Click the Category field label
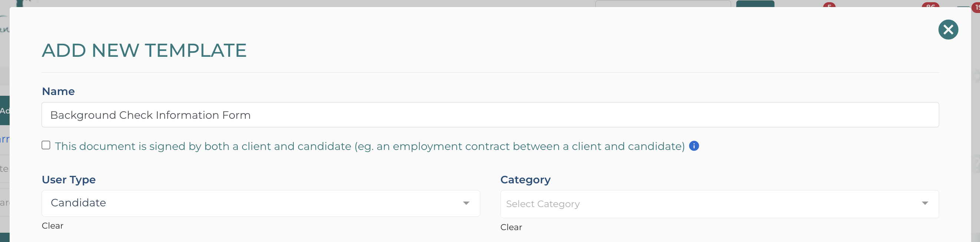The width and height of the screenshot is (980, 242). pos(525,180)
